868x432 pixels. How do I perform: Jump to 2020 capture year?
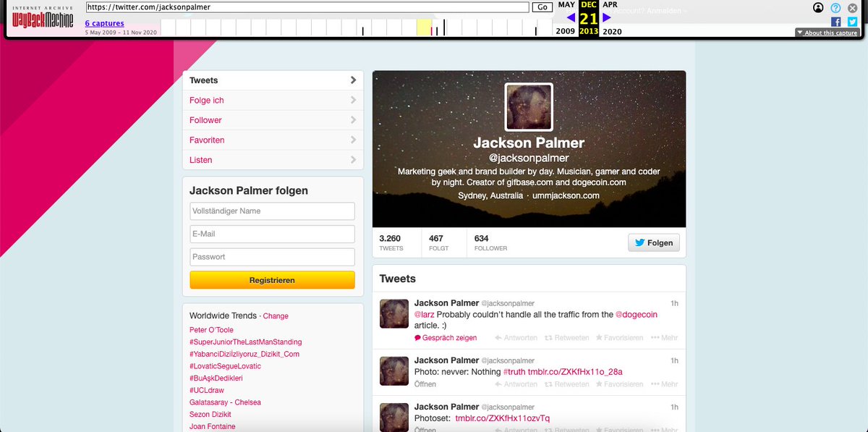612,32
